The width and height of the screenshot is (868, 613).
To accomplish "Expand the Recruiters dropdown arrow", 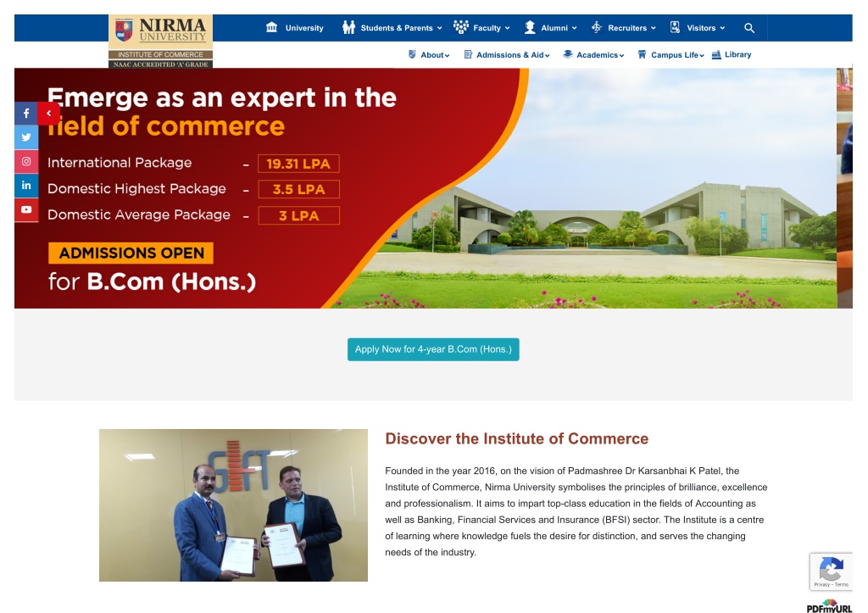I will 654,28.
